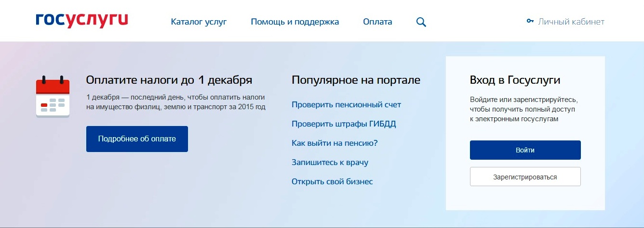
Task: Click the Госуслуги logo
Action: pyautogui.click(x=82, y=20)
